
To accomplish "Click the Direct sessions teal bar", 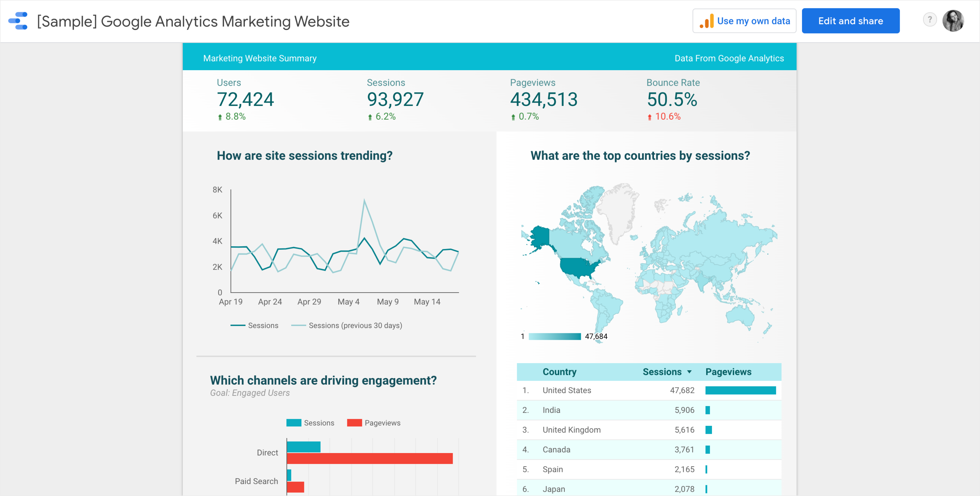I will (303, 447).
